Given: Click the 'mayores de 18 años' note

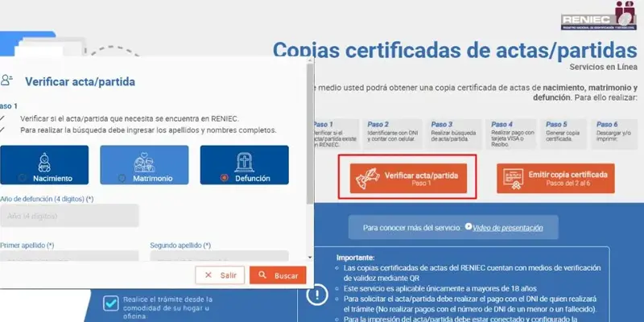Looking at the screenshot, I should [x=440, y=288].
